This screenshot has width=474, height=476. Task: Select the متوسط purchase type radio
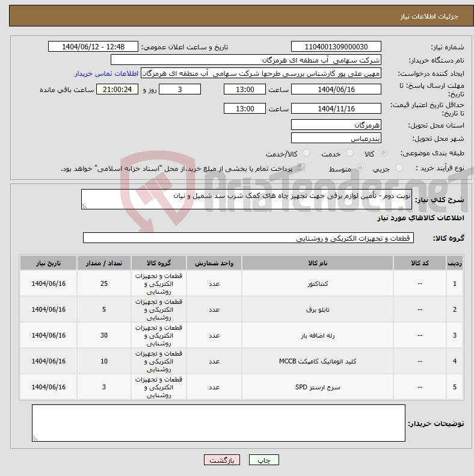tap(360, 167)
